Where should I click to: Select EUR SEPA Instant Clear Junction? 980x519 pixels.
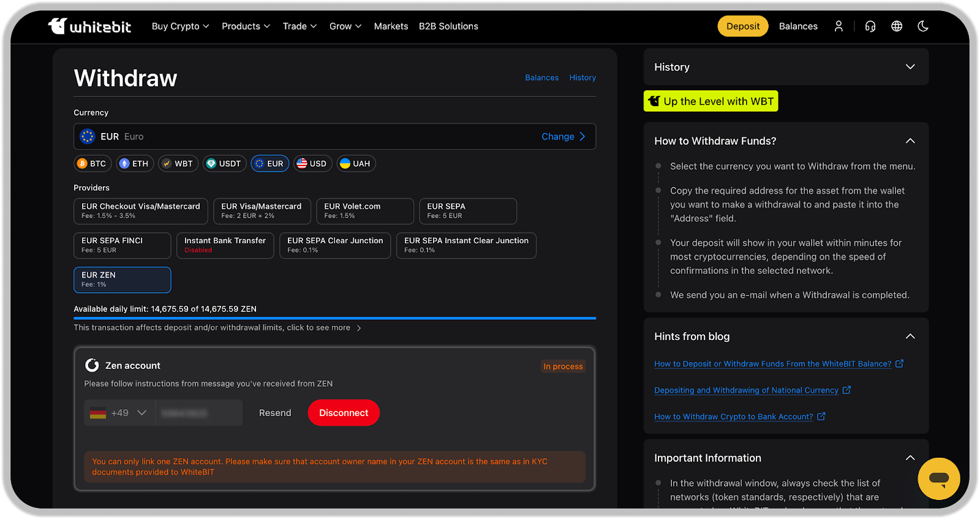pyautogui.click(x=466, y=245)
